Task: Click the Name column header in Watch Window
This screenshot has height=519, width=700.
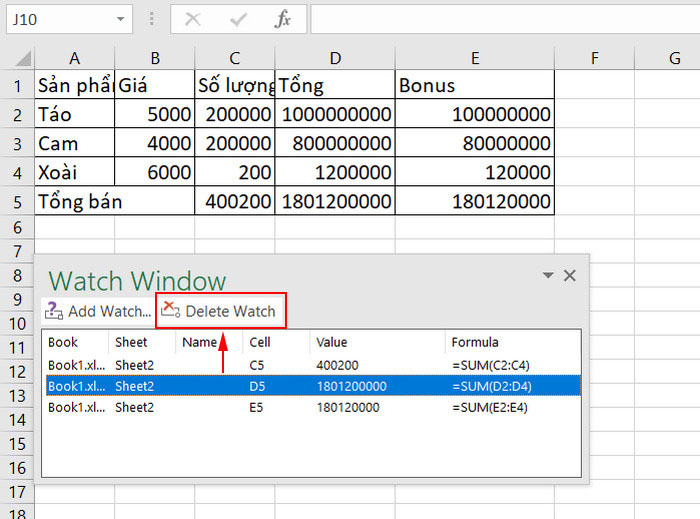Action: pos(209,342)
